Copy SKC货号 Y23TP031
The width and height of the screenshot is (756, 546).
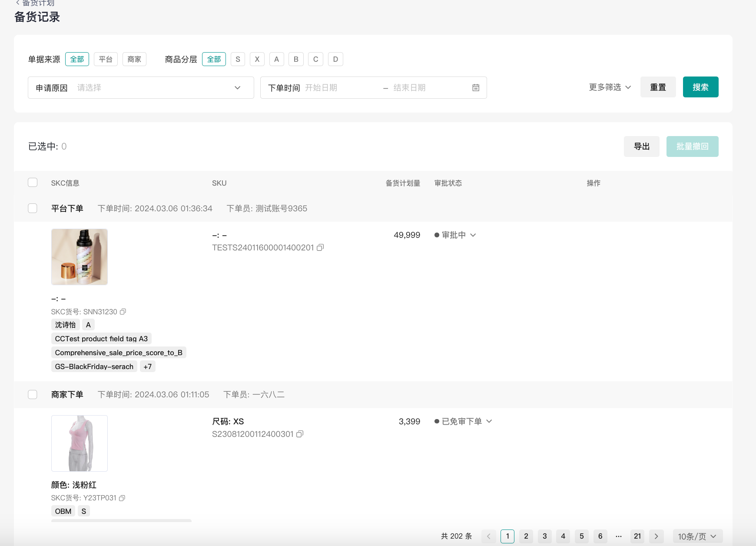pyautogui.click(x=122, y=498)
